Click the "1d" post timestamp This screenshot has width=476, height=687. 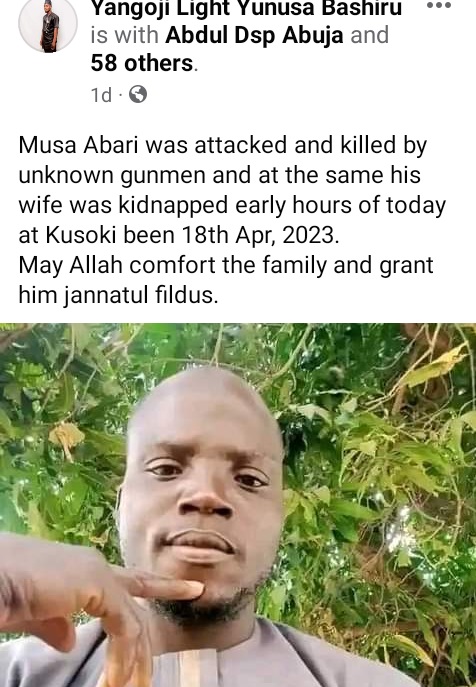(x=101, y=95)
